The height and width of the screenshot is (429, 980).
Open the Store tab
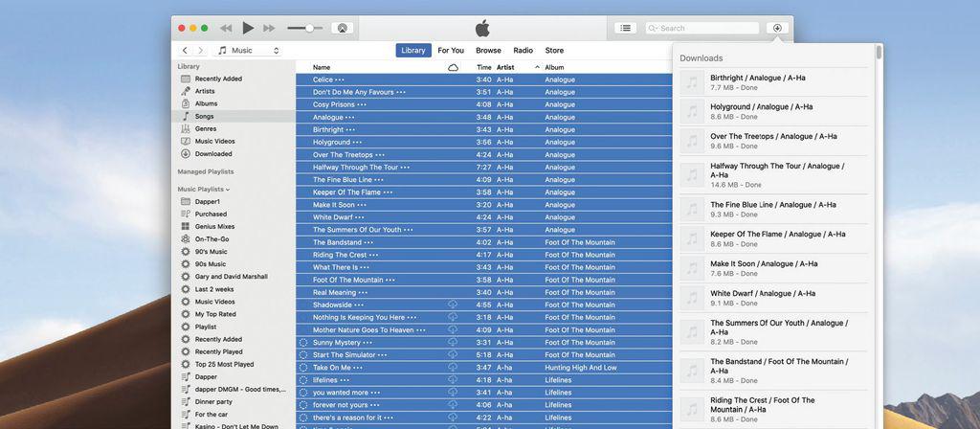(554, 51)
